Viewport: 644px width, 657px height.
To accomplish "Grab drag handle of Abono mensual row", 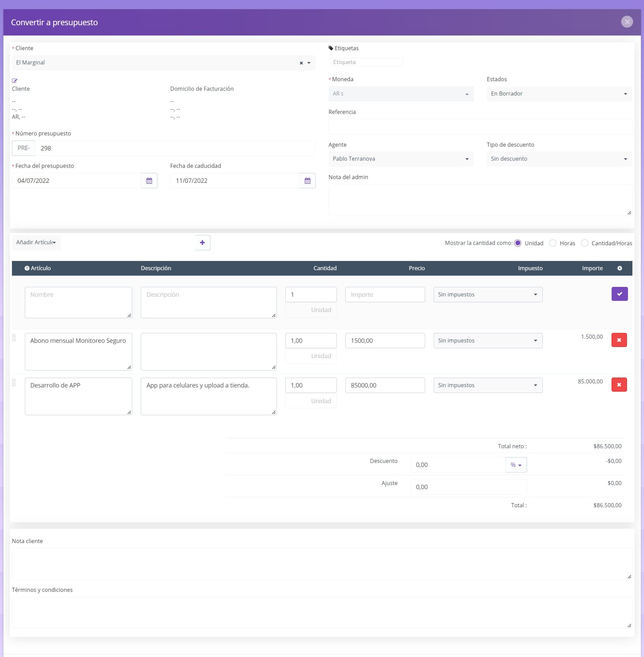I will pos(14,338).
